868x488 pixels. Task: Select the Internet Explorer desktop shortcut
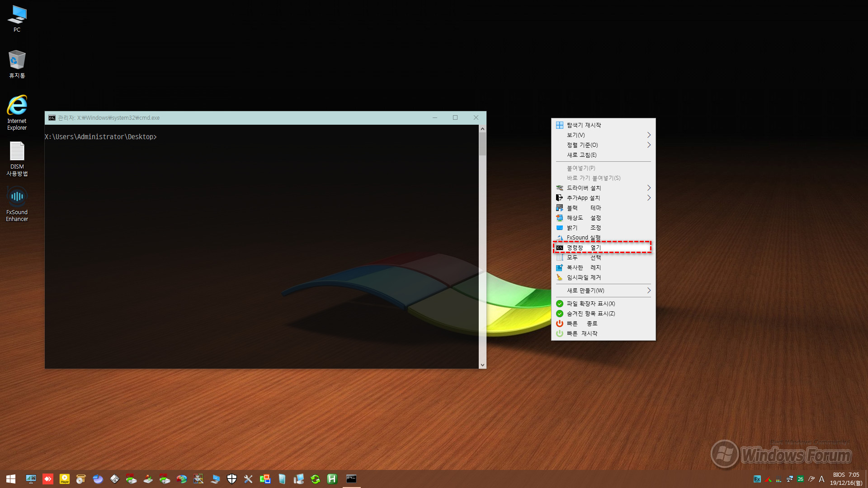point(17,113)
